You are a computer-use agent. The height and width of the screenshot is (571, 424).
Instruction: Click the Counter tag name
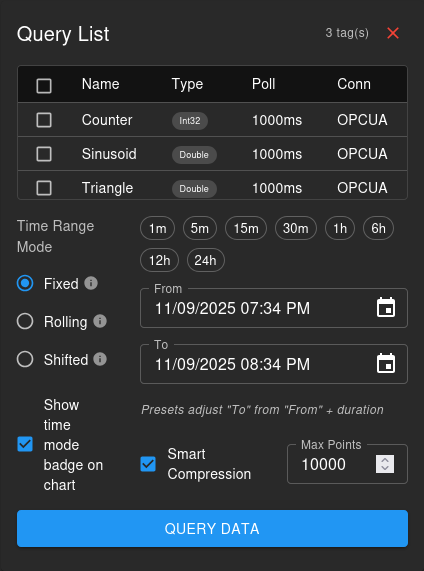click(x=107, y=120)
